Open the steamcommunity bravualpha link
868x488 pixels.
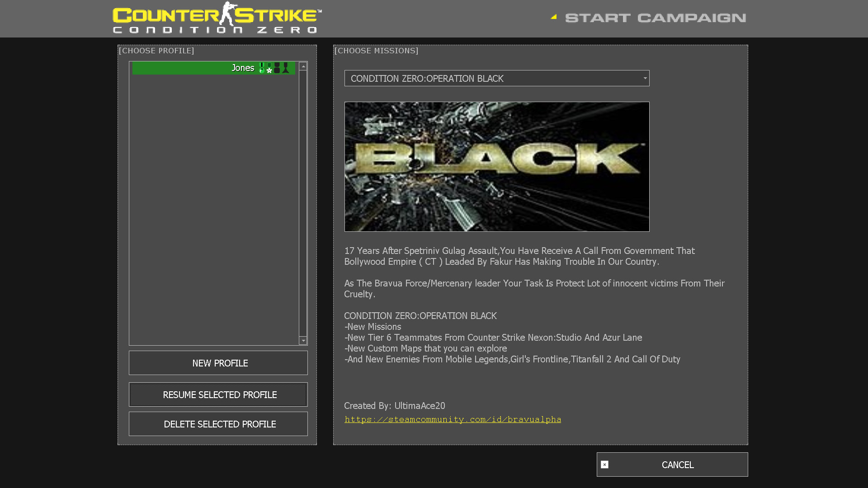[x=453, y=419]
